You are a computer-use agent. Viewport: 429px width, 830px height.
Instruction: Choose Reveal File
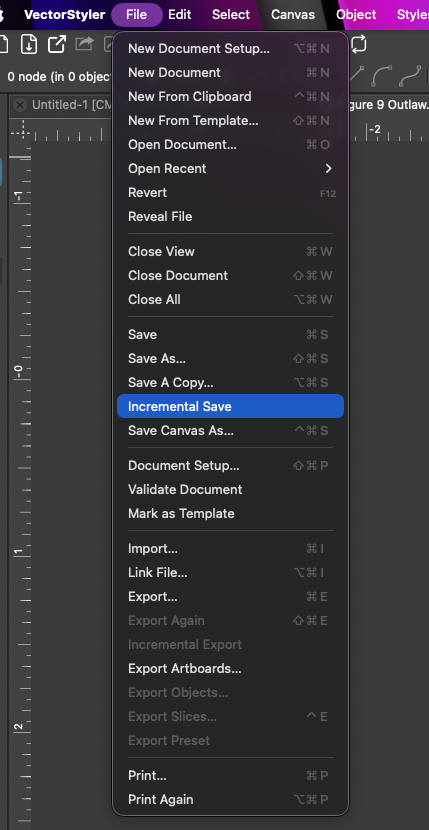(x=230, y=216)
